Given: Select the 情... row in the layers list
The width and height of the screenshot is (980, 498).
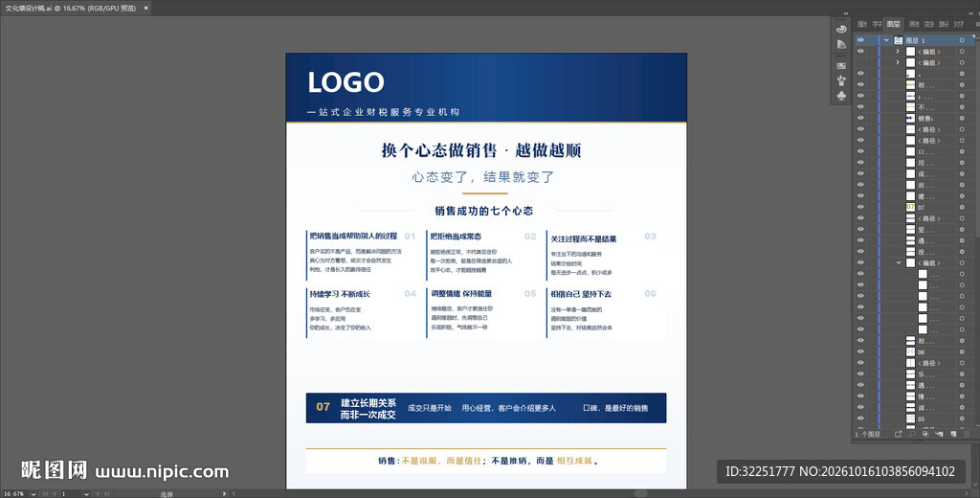Looking at the screenshot, I should tap(914, 396).
